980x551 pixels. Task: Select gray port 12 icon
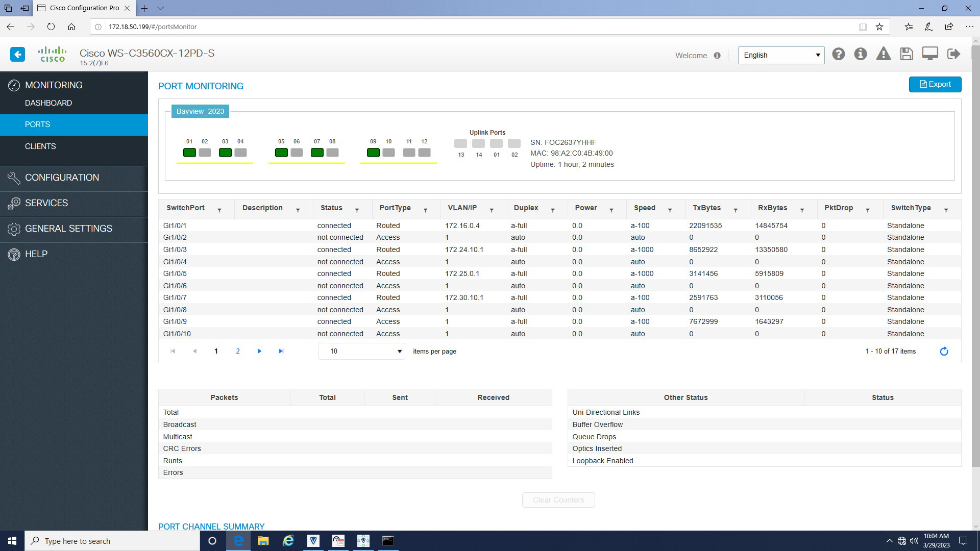[x=424, y=153]
